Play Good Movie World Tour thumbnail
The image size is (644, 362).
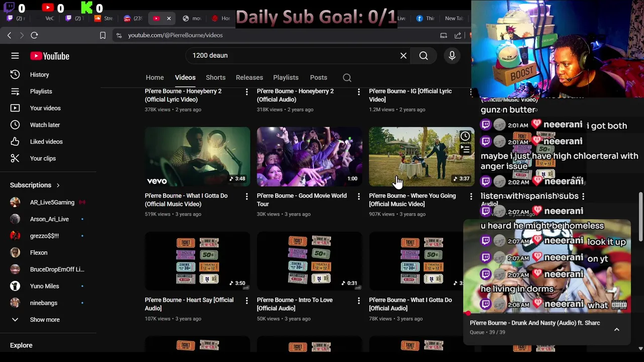pos(309,157)
